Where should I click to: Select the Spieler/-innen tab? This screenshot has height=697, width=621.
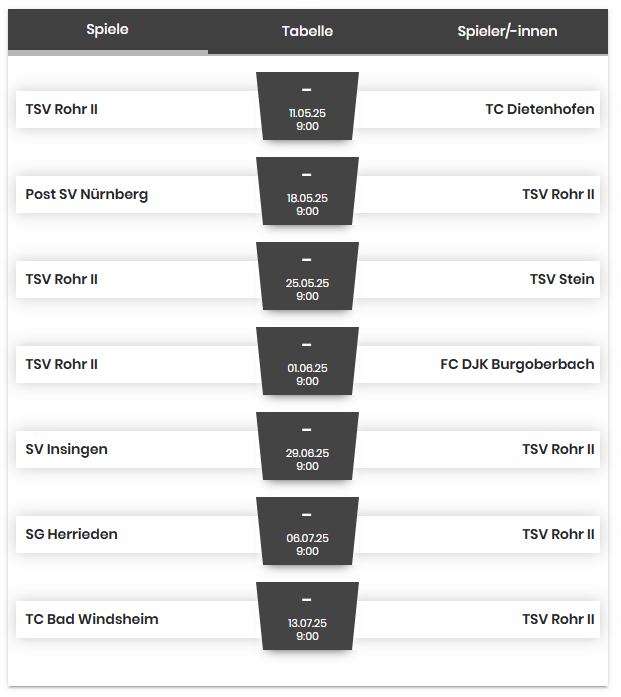[507, 31]
